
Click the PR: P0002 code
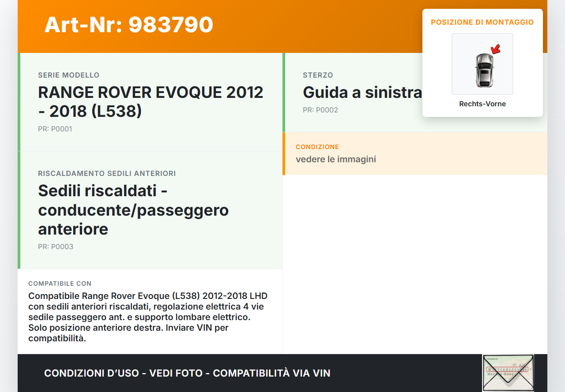tap(320, 110)
